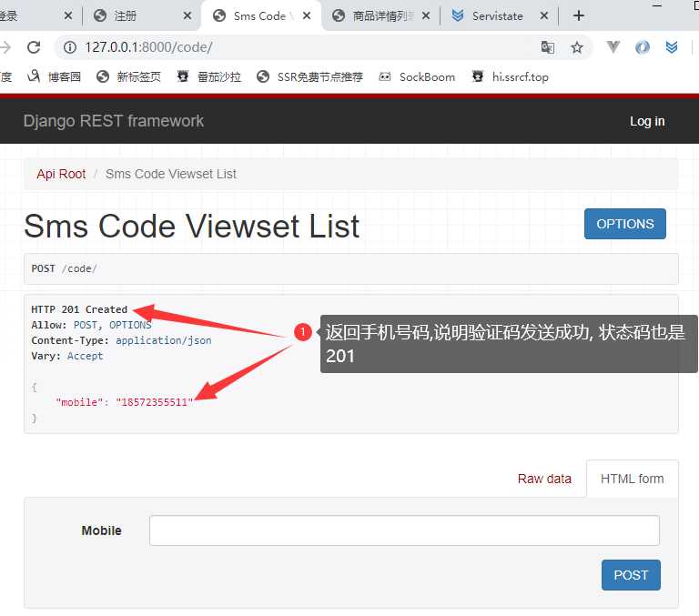The height and width of the screenshot is (616, 699).
Task: Open the 新标签页 bookmark
Action: point(128,76)
